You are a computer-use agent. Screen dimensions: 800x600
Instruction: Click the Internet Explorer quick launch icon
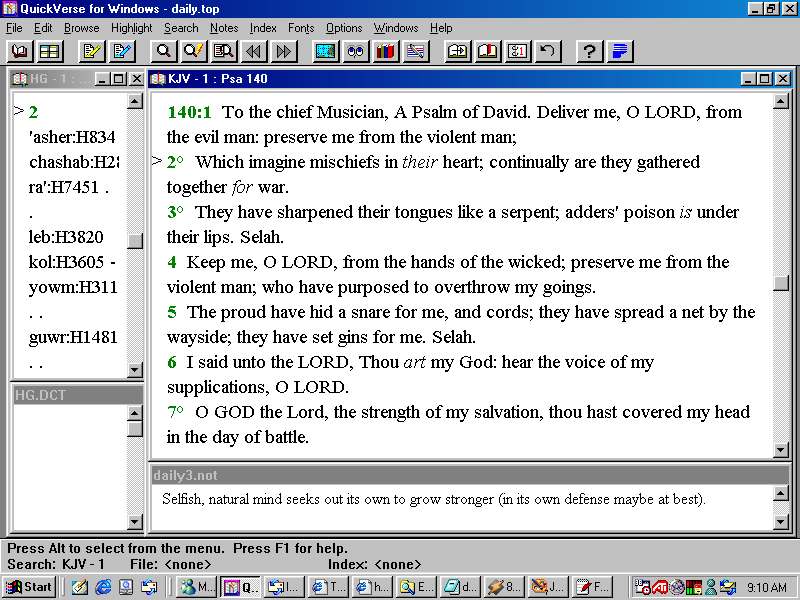(103, 587)
